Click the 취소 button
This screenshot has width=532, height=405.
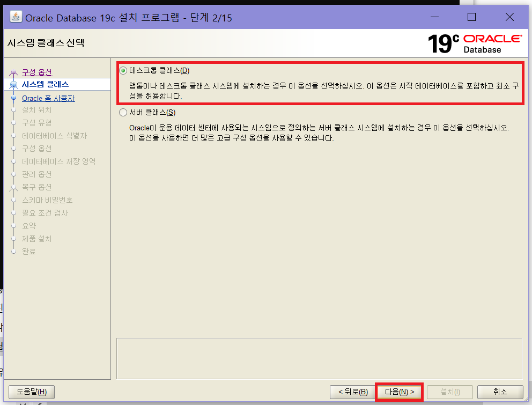click(500, 392)
